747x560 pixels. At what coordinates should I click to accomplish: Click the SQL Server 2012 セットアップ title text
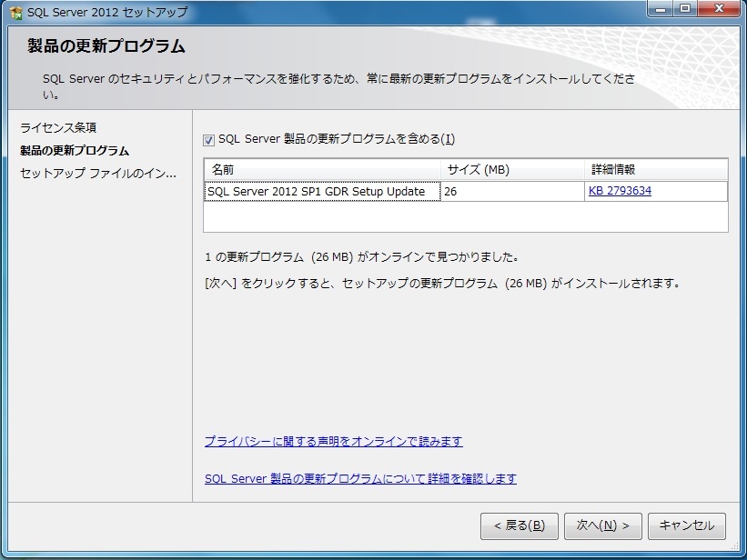point(107,12)
